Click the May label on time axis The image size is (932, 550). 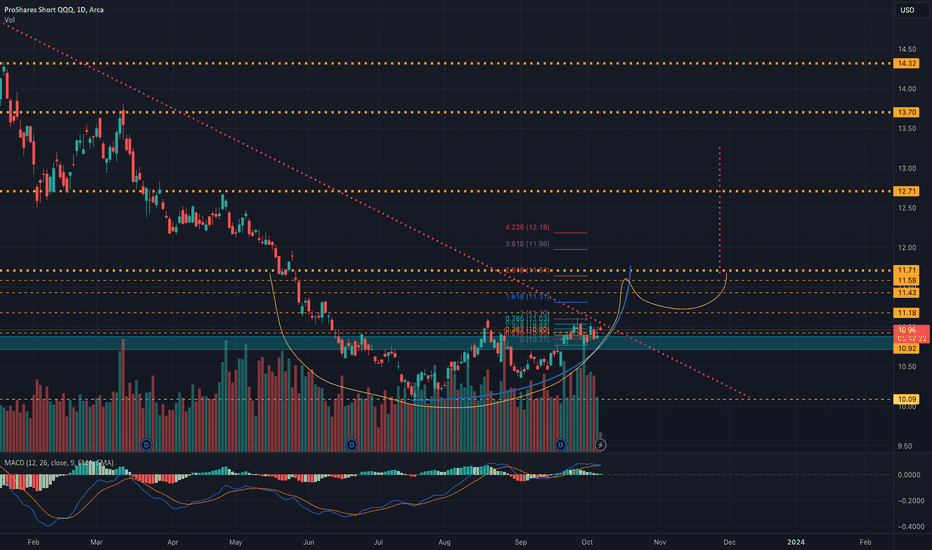pos(235,542)
